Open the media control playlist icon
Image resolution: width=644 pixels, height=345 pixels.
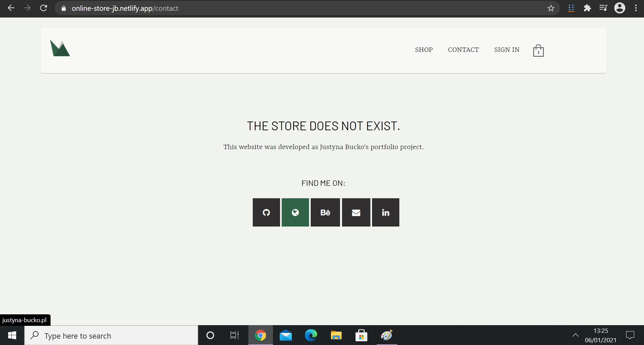coord(603,8)
